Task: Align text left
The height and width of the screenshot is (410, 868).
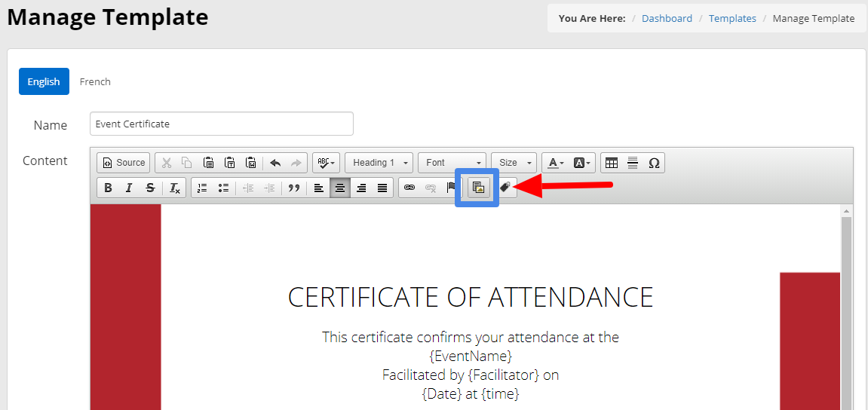Action: pos(319,188)
